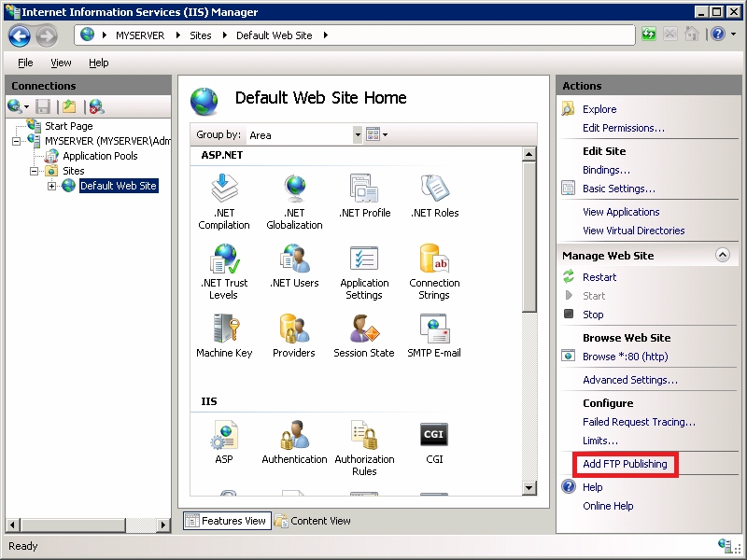747x560 pixels.
Task: Click the save icon in Connections toolbar
Action: (x=43, y=106)
